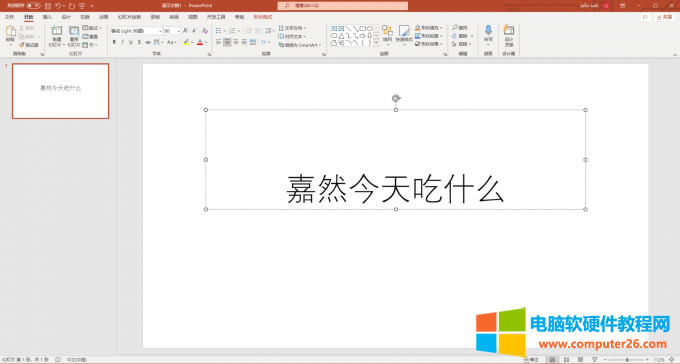Screen dimensions: 680x364
Task: Click the bulleted list icon
Action: 219,31
